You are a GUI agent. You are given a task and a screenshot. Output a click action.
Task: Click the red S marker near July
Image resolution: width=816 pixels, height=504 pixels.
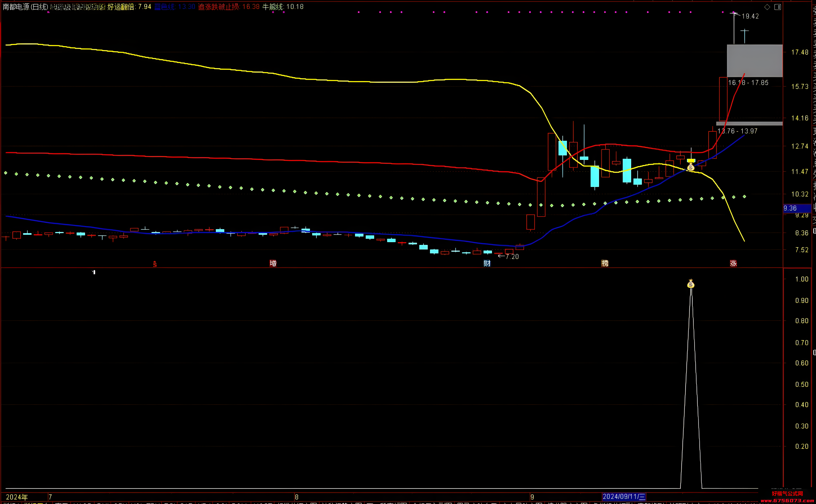pos(155,264)
